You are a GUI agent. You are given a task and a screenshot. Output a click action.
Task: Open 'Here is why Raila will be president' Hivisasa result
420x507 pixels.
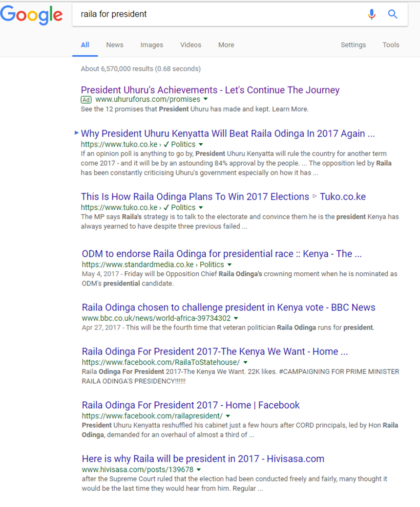click(203, 459)
